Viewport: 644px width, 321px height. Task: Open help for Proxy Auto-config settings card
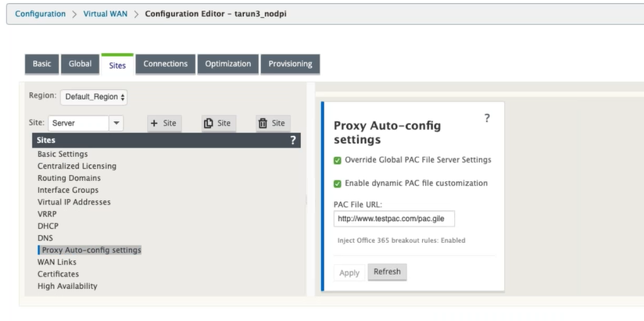pos(487,118)
